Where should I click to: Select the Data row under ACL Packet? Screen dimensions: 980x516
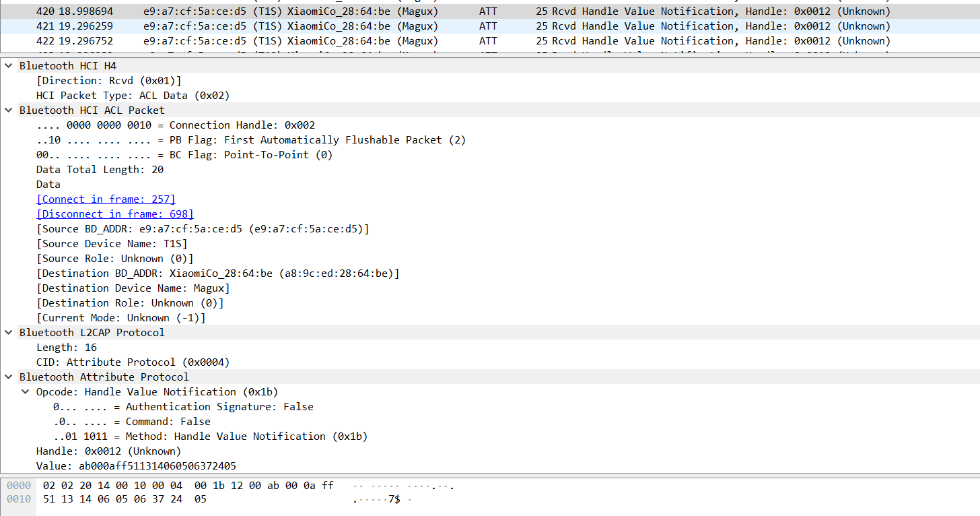pos(48,185)
